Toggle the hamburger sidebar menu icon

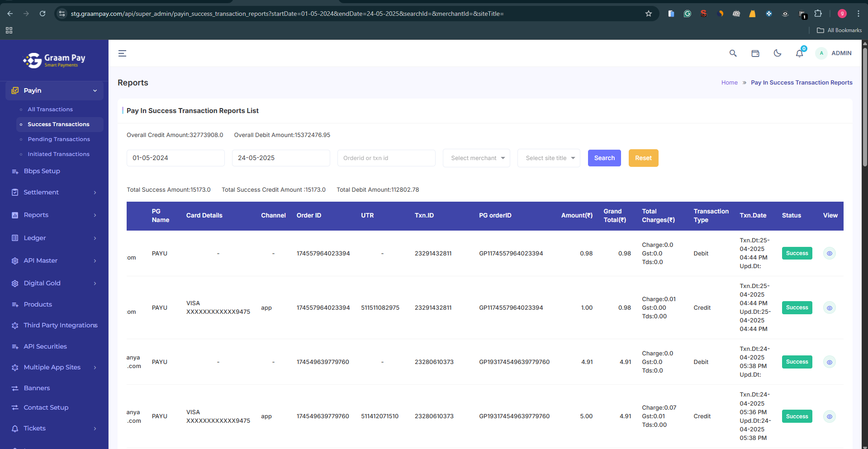[122, 53]
